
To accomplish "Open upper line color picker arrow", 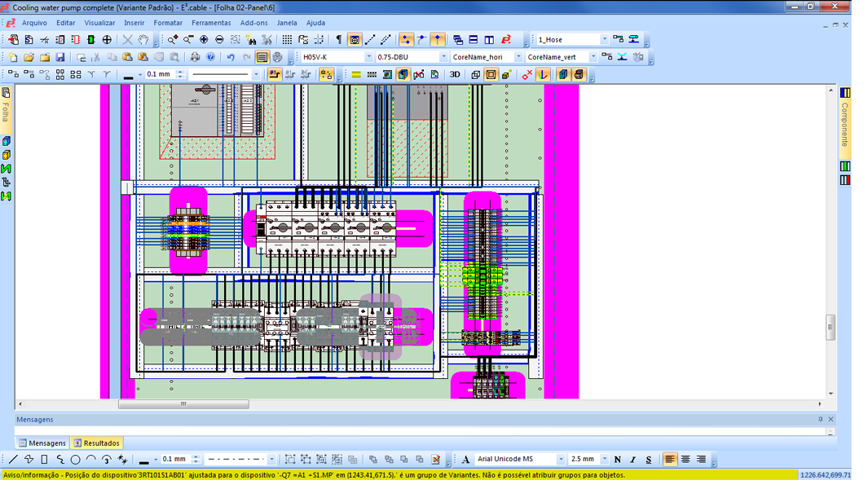I will [x=140, y=75].
